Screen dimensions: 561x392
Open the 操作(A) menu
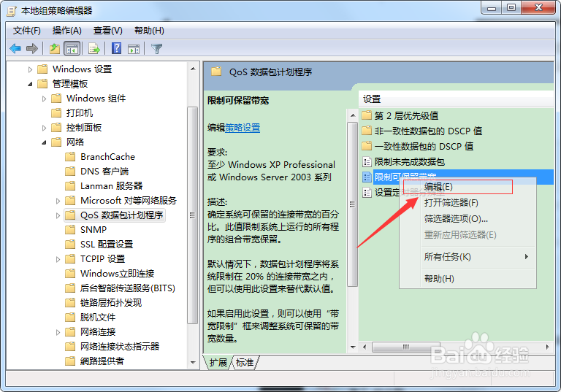tap(67, 31)
